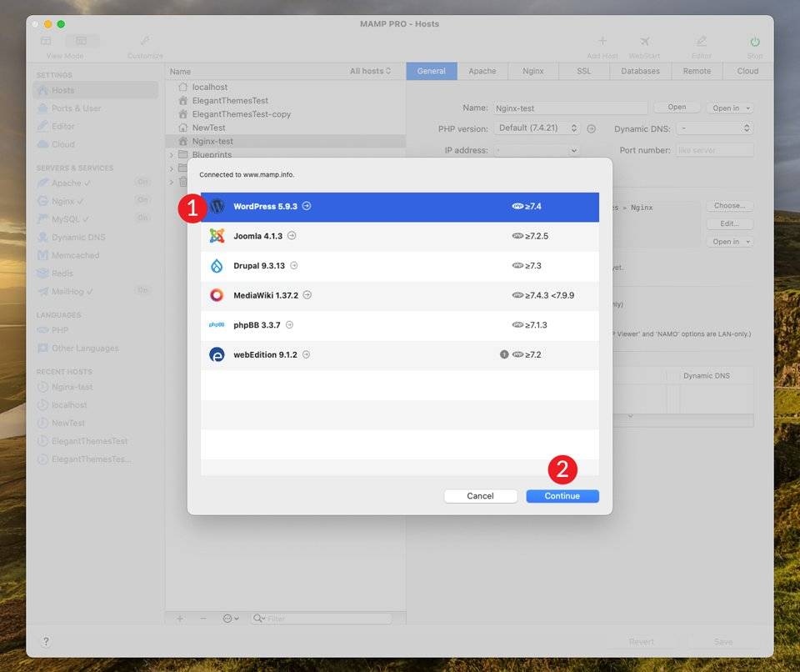Switch to the SSL tab

pyautogui.click(x=583, y=71)
